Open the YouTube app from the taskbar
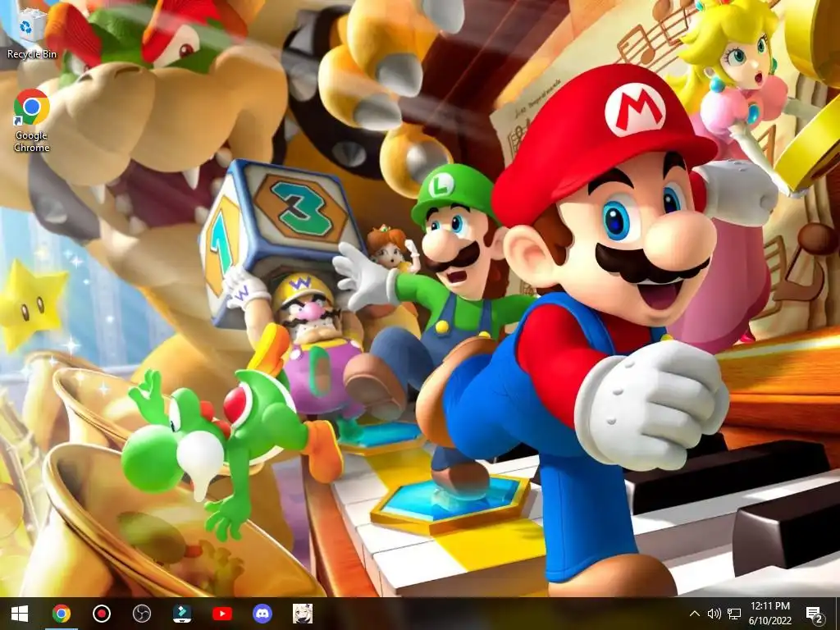 pyautogui.click(x=221, y=614)
